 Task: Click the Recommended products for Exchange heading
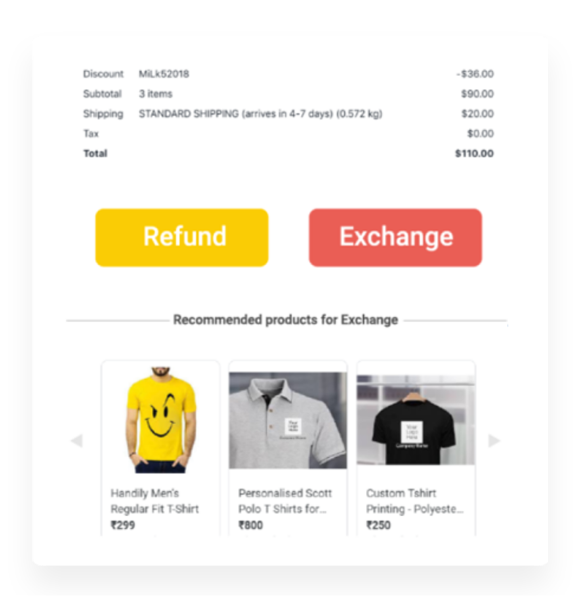coord(285,320)
